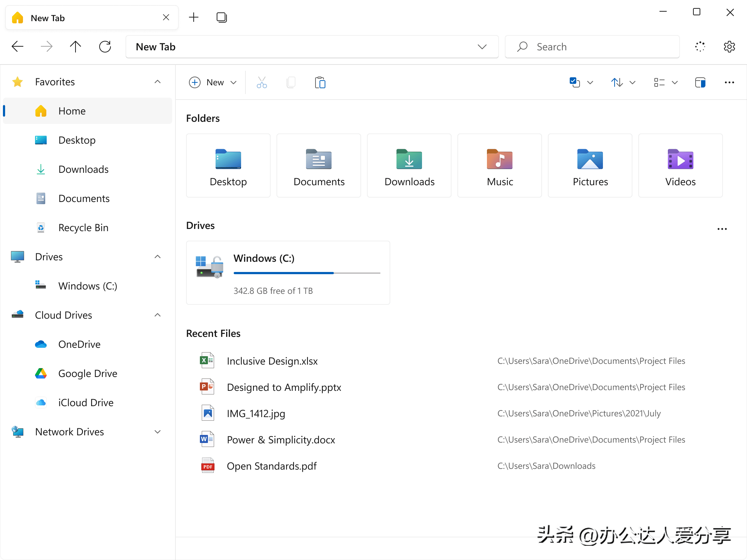
Task: Go up one directory level
Action: (76, 47)
